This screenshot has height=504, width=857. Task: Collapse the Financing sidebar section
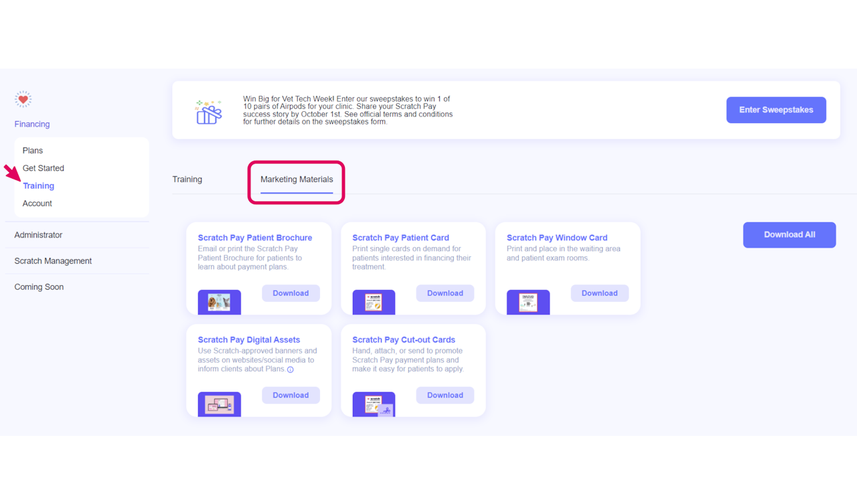tap(32, 124)
